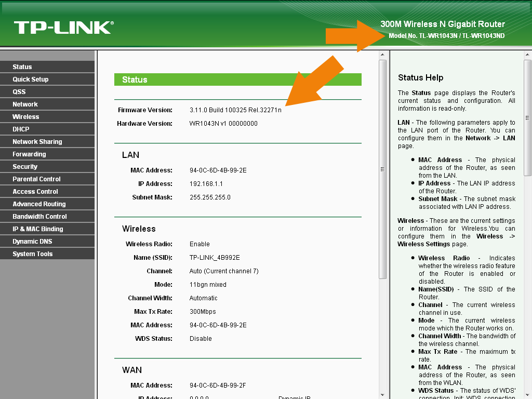532x399 pixels.
Task: Click the Max Tx Rate value 300Mbps
Action: coord(203,312)
